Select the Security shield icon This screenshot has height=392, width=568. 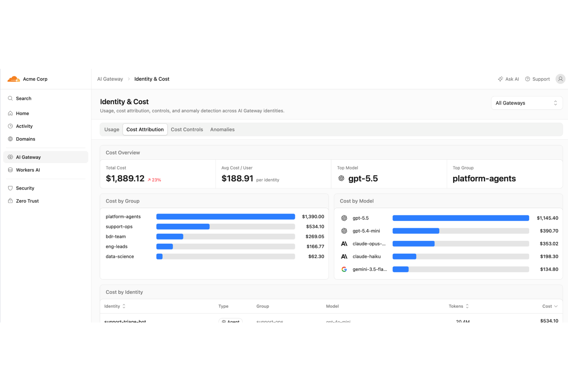tap(10, 188)
